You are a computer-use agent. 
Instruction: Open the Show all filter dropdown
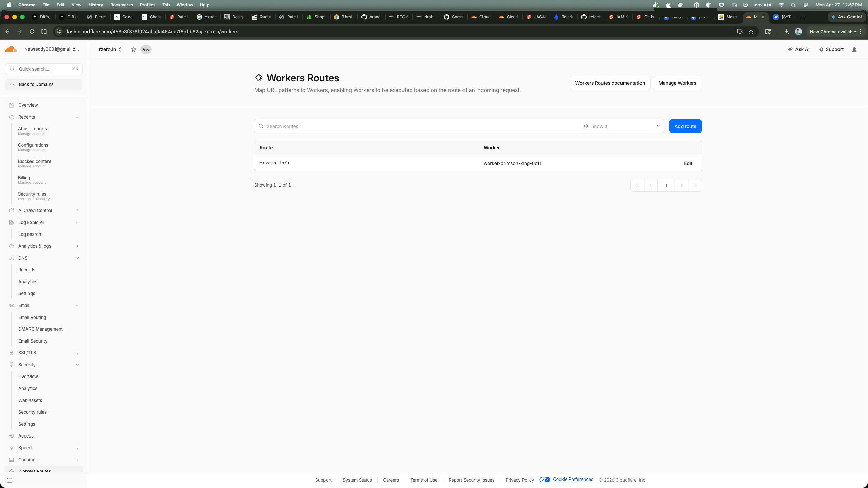pos(621,126)
